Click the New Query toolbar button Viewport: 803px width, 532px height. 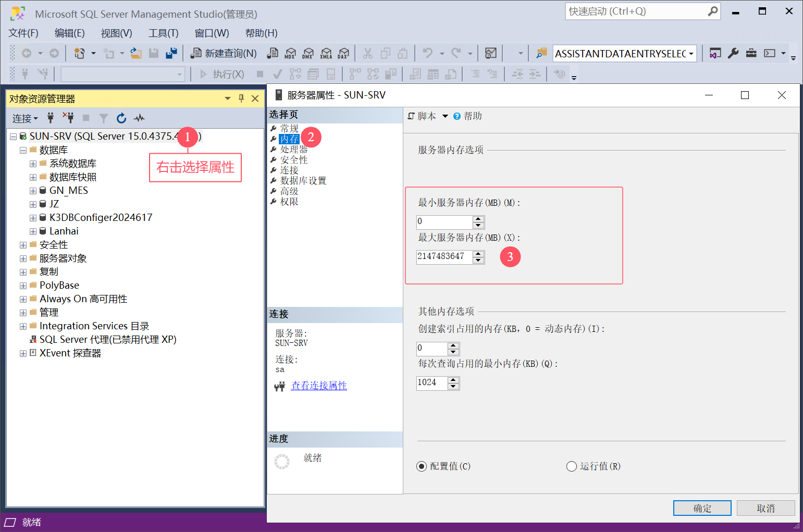click(x=224, y=53)
